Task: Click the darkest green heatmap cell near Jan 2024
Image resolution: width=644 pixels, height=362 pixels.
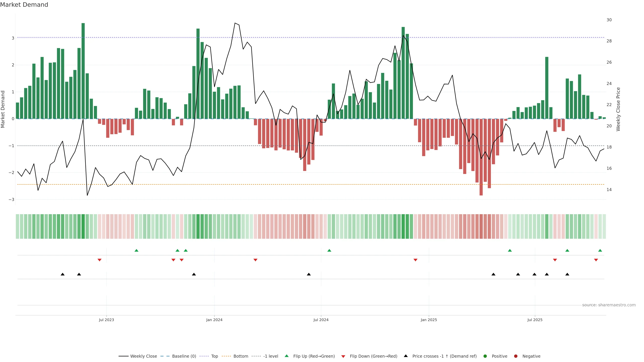Action: pos(198,226)
